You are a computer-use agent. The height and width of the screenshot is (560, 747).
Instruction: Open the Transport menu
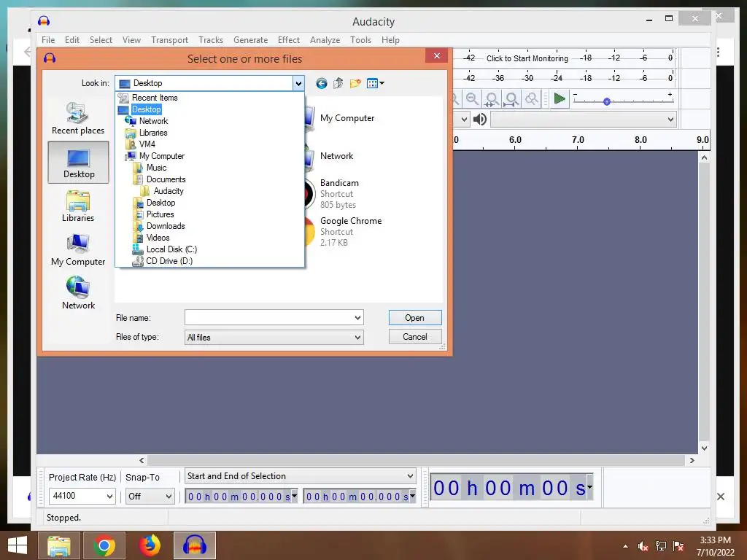point(169,40)
